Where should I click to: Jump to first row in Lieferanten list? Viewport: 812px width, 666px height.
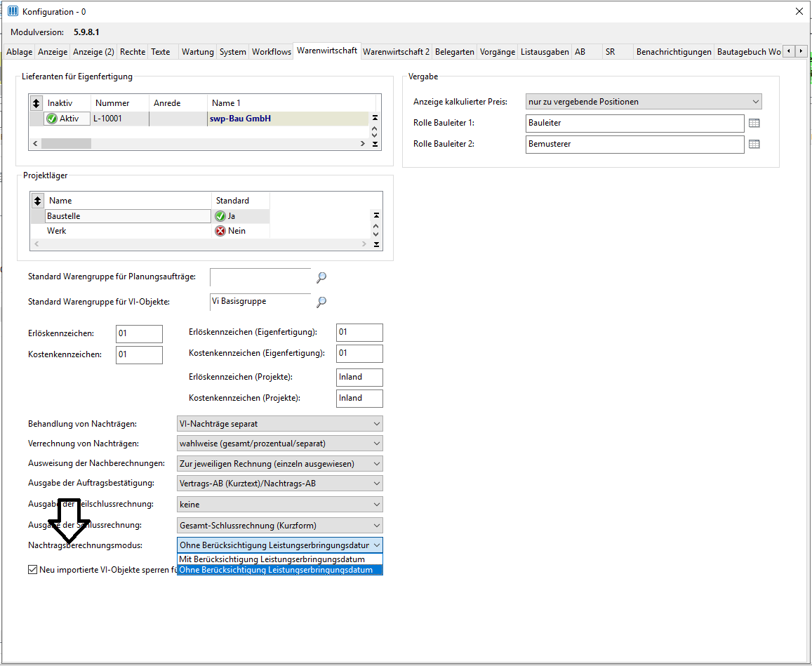[375, 118]
